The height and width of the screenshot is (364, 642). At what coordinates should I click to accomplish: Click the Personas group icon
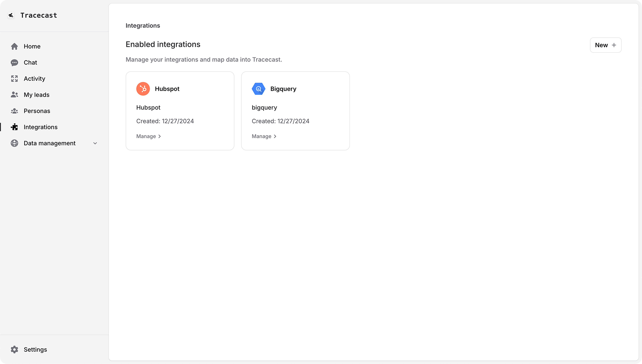pyautogui.click(x=15, y=111)
